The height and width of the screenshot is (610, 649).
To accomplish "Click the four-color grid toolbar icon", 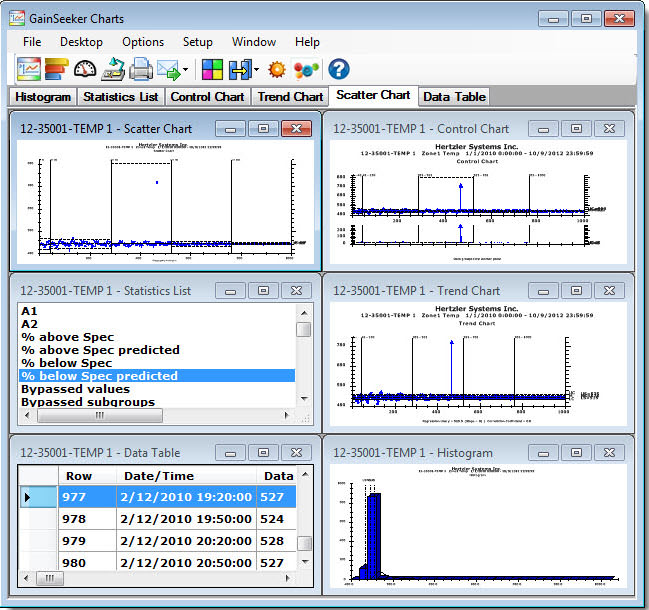I will tap(212, 70).
